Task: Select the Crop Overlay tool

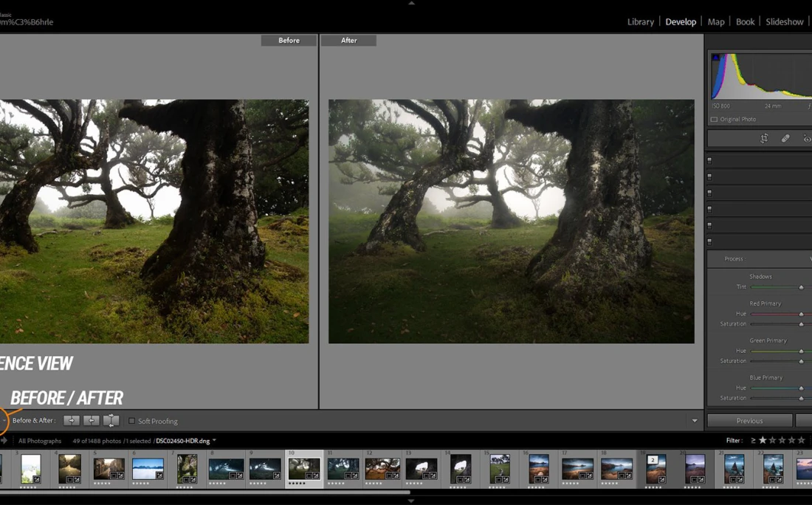Action: click(x=764, y=139)
